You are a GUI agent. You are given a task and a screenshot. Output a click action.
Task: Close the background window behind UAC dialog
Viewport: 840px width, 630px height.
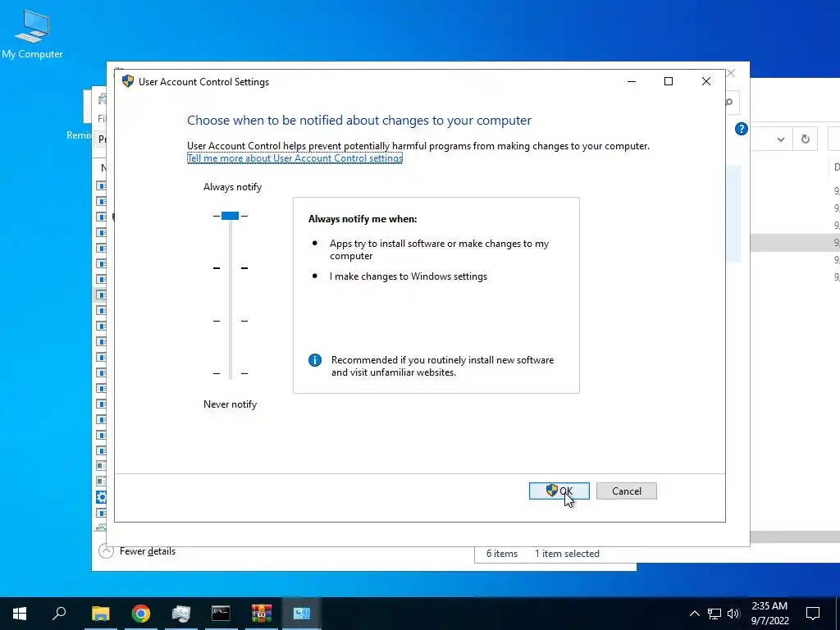(731, 73)
